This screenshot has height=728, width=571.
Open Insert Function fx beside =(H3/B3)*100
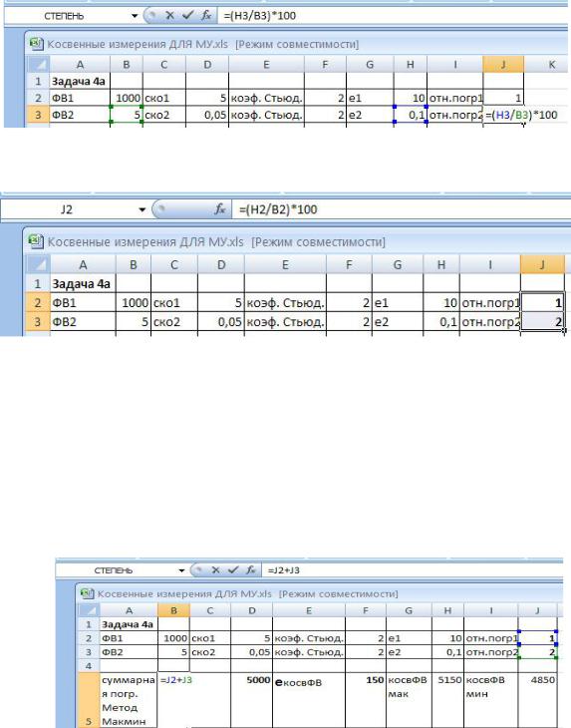[206, 15]
